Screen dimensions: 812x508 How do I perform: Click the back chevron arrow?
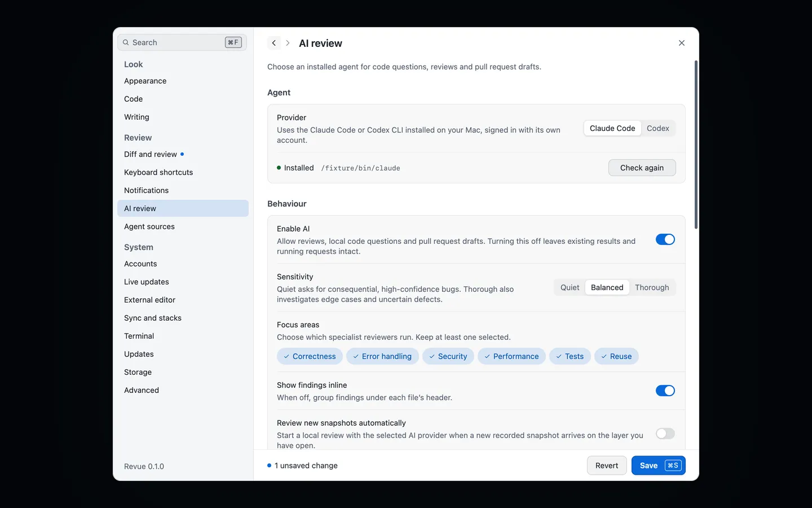pyautogui.click(x=274, y=43)
